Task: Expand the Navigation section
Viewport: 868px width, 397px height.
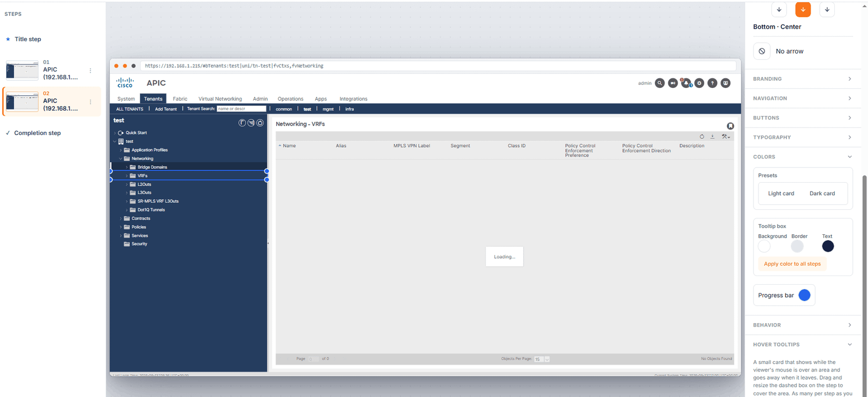Action: (x=802, y=98)
